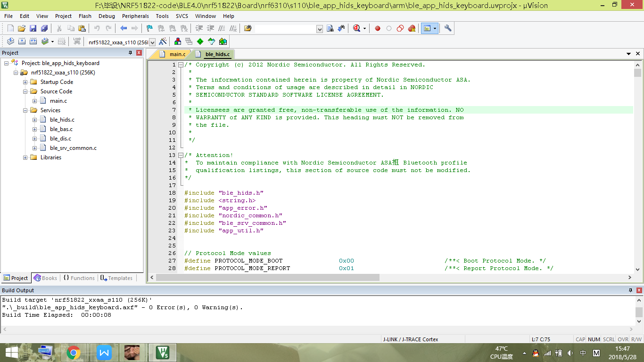Expand the Startup Code folder

(25, 82)
